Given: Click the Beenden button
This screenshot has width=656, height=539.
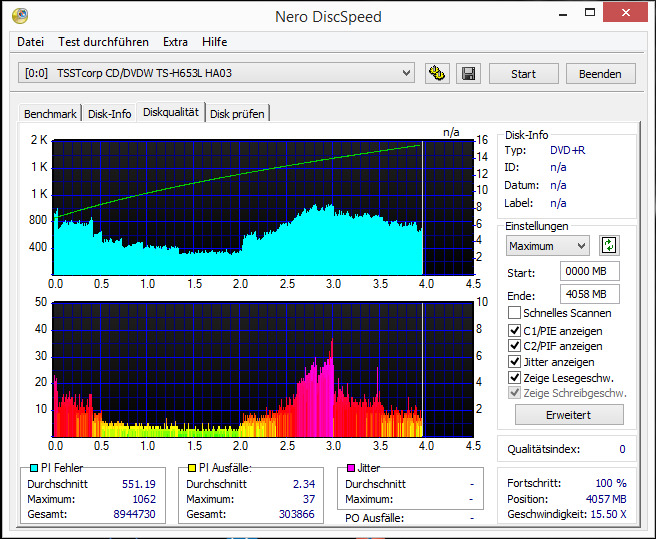Looking at the screenshot, I should [600, 74].
